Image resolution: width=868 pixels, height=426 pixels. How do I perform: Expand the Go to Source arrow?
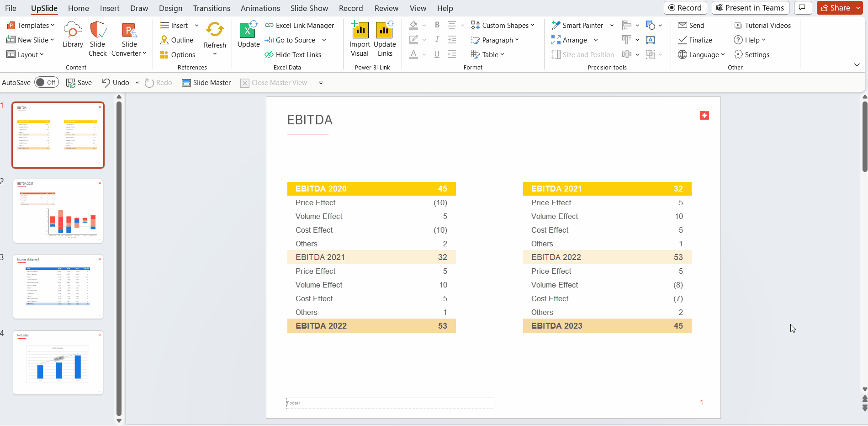[x=324, y=40]
